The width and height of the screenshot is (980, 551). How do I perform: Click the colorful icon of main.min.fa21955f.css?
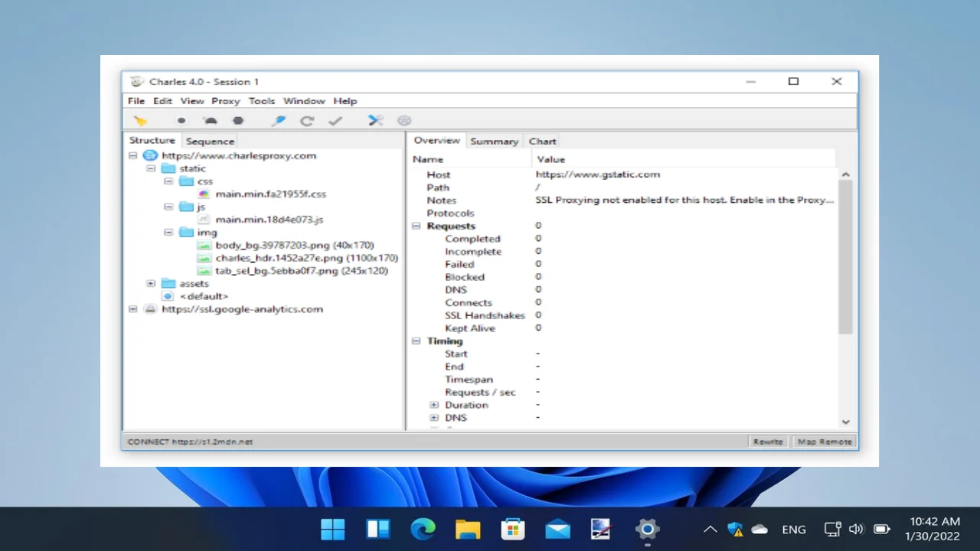pos(204,194)
